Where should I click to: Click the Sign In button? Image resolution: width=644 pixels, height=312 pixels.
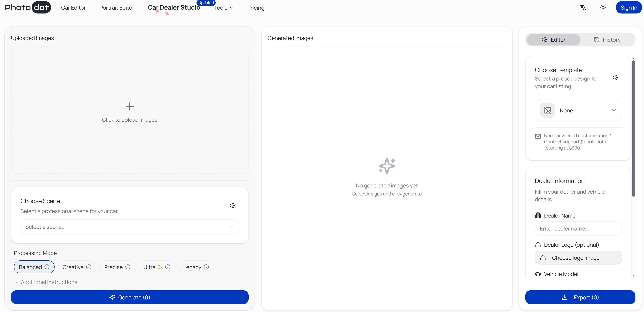(x=628, y=8)
